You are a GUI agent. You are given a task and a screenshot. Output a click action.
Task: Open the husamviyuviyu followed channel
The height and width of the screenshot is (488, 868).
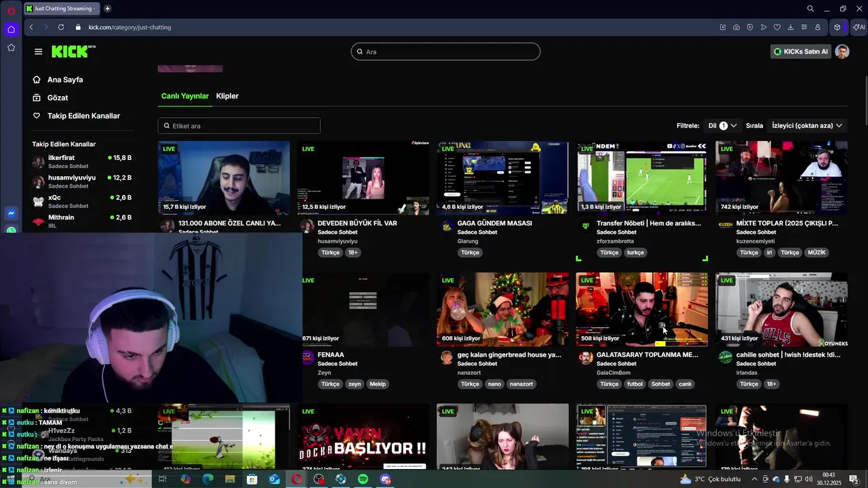(81, 181)
